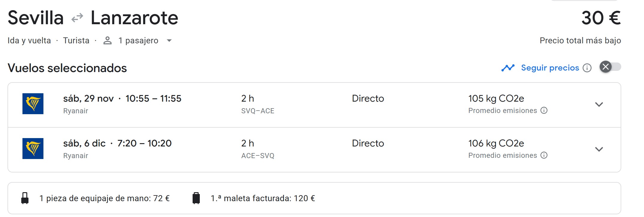Click the Ryanair logo on outbound flight
This screenshot has width=644, height=217.
tap(33, 104)
